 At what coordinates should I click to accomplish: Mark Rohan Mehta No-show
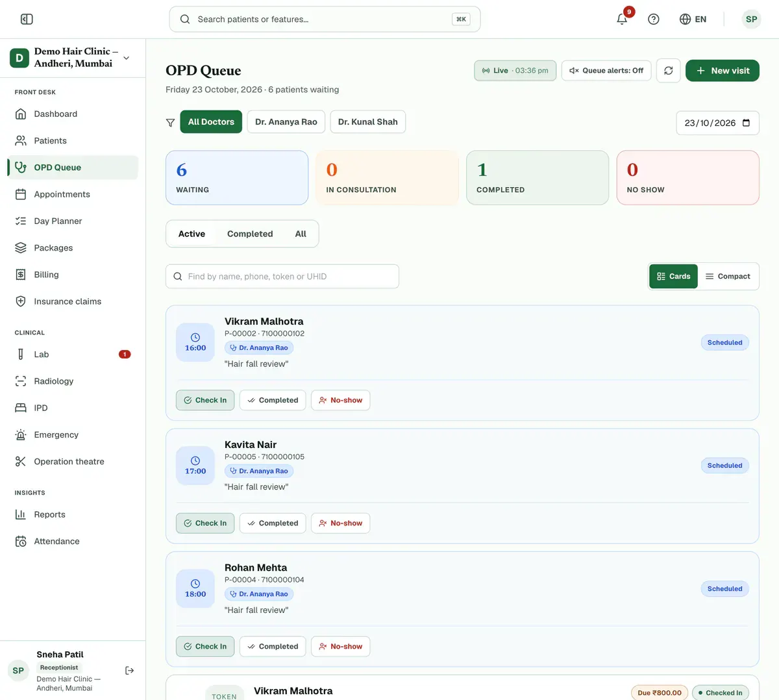point(341,647)
